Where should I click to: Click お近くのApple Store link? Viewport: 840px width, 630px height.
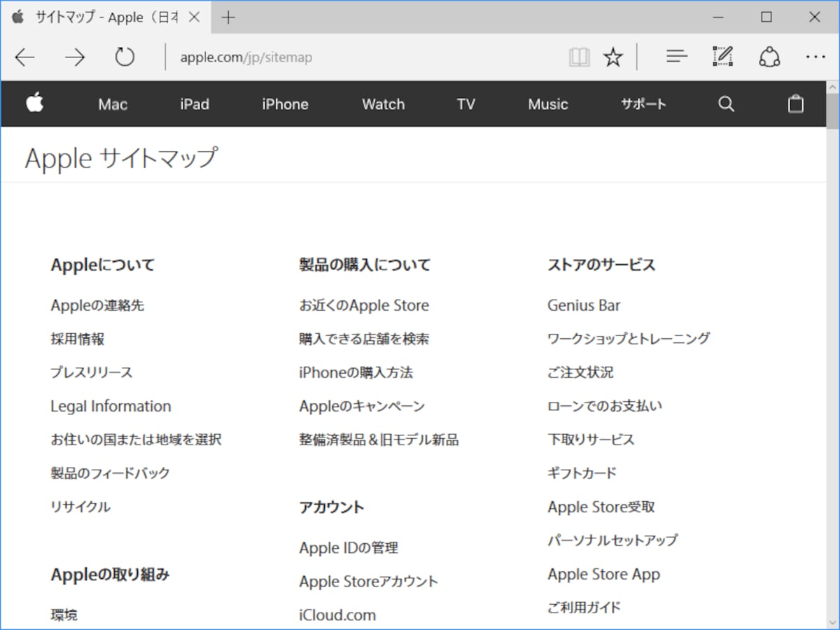pos(364,305)
